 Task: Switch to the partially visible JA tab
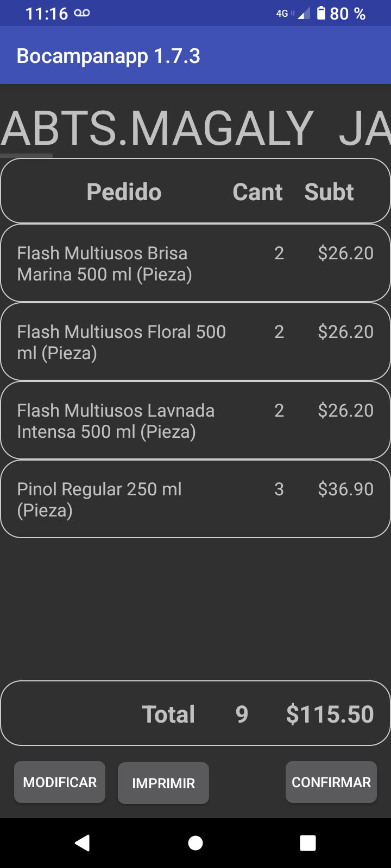click(365, 129)
